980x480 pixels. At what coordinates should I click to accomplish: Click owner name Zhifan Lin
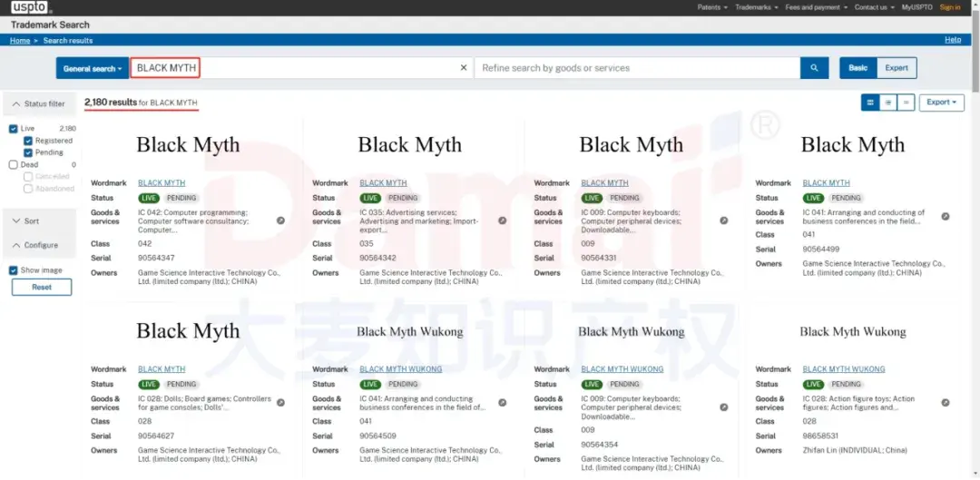click(820, 451)
